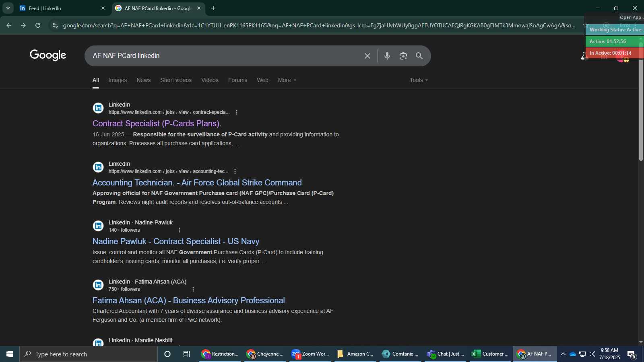This screenshot has height=362, width=644.
Task: Click the address bar URL
Action: [319, 25]
